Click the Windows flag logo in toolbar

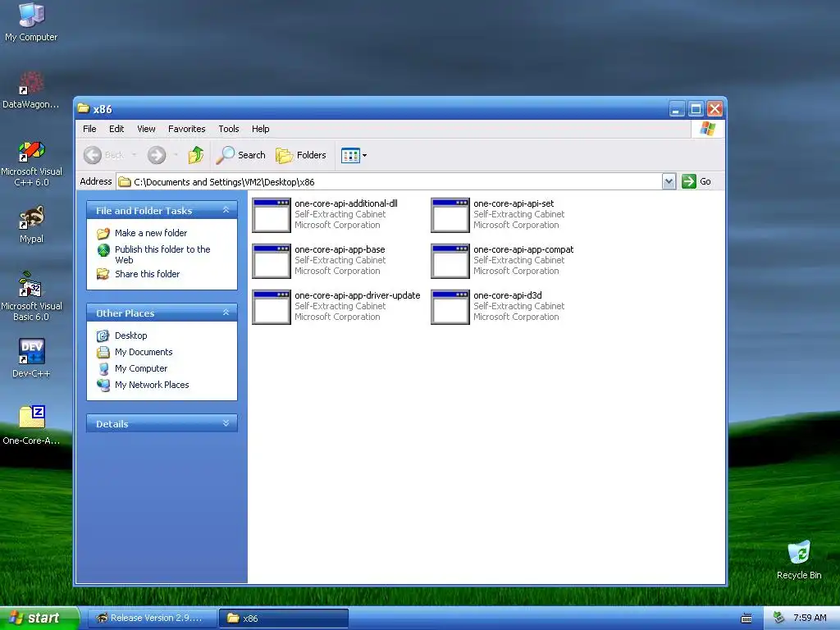tap(708, 129)
